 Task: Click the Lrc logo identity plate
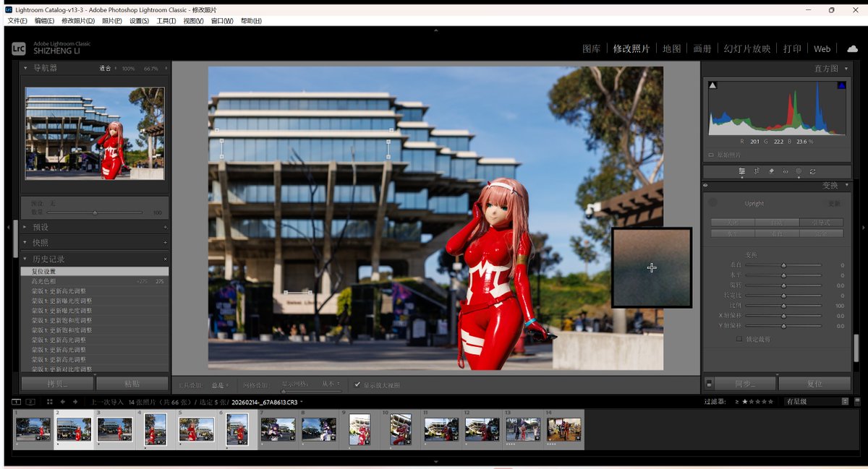[19, 48]
